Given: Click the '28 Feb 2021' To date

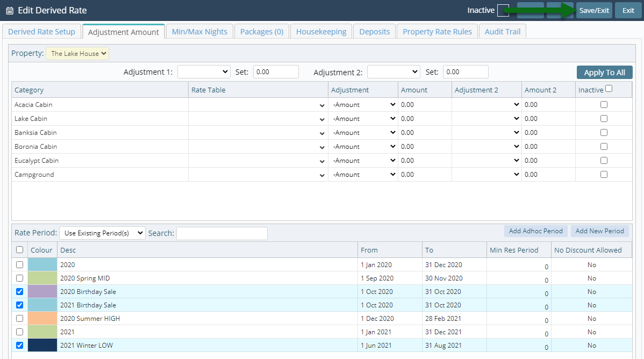Looking at the screenshot, I should pyautogui.click(x=443, y=318).
